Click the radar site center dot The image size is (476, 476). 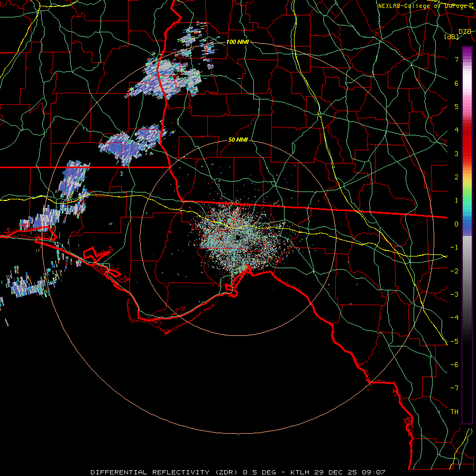click(x=238, y=237)
